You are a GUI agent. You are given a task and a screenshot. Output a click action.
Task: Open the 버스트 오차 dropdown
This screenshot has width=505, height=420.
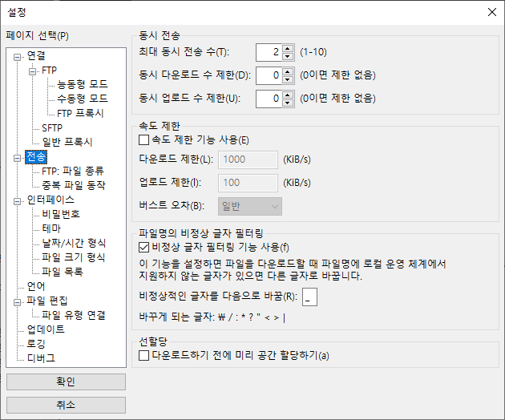250,206
